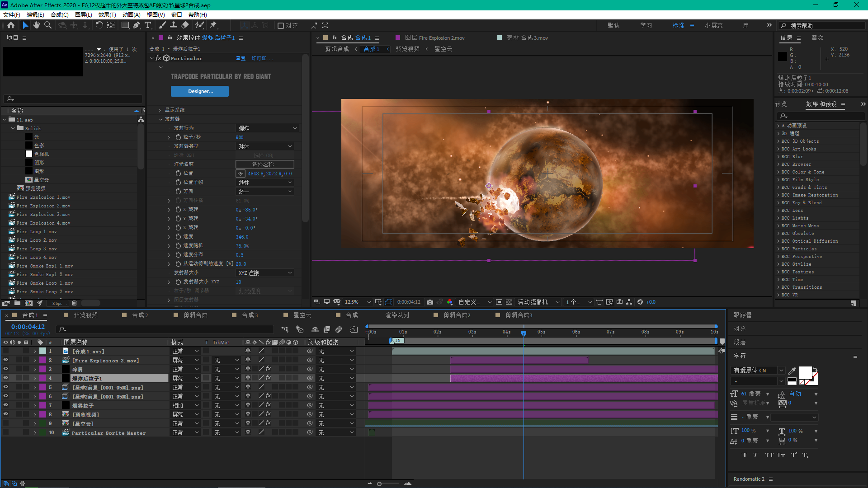Enable frame blending icon in timeline
The height and width of the screenshot is (488, 868).
pyautogui.click(x=327, y=329)
